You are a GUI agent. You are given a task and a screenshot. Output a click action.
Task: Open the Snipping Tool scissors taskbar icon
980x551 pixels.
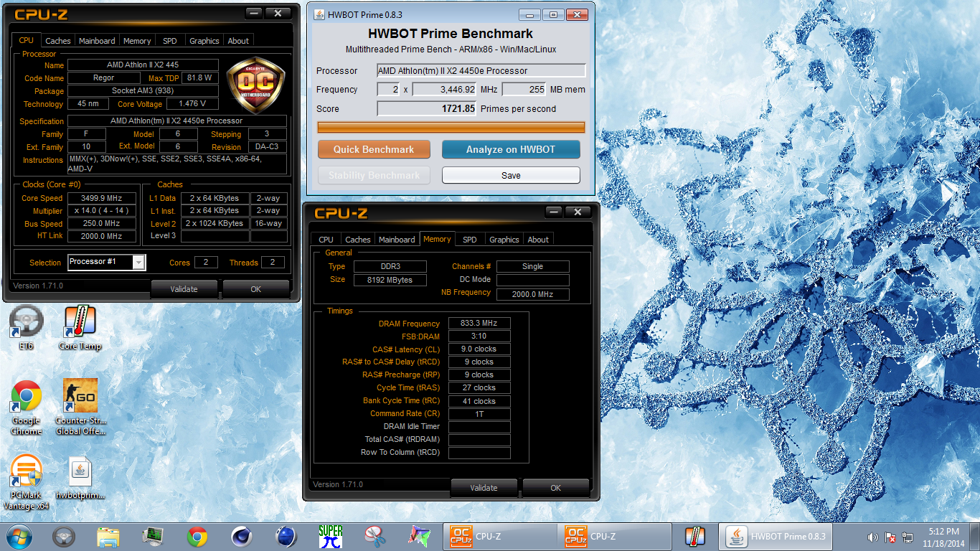point(375,537)
